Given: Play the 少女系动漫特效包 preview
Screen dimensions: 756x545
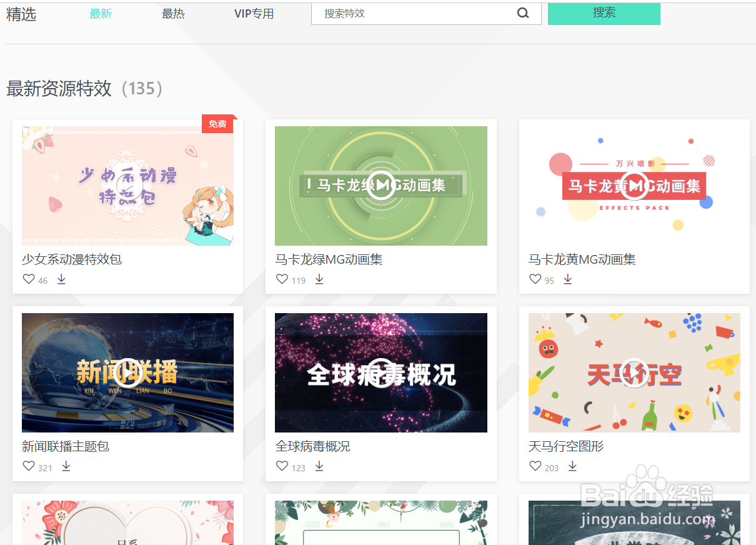Looking at the screenshot, I should tap(128, 186).
